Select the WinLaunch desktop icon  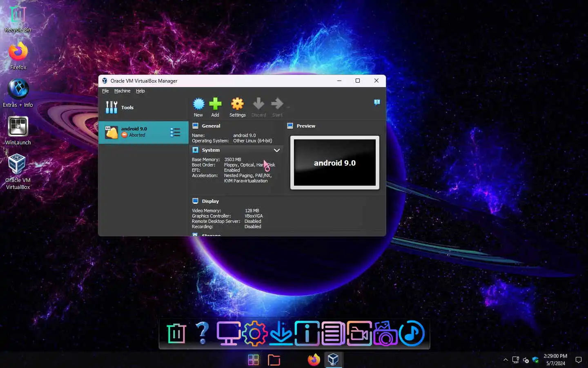pyautogui.click(x=18, y=131)
